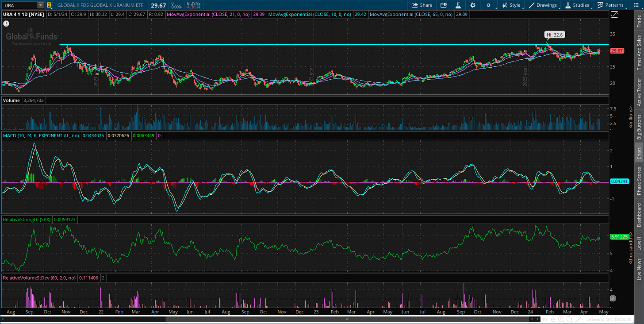This screenshot has height=324, width=644.
Task: Click the URA 4 Y 1D [NYSE] label
Action: point(23,14)
